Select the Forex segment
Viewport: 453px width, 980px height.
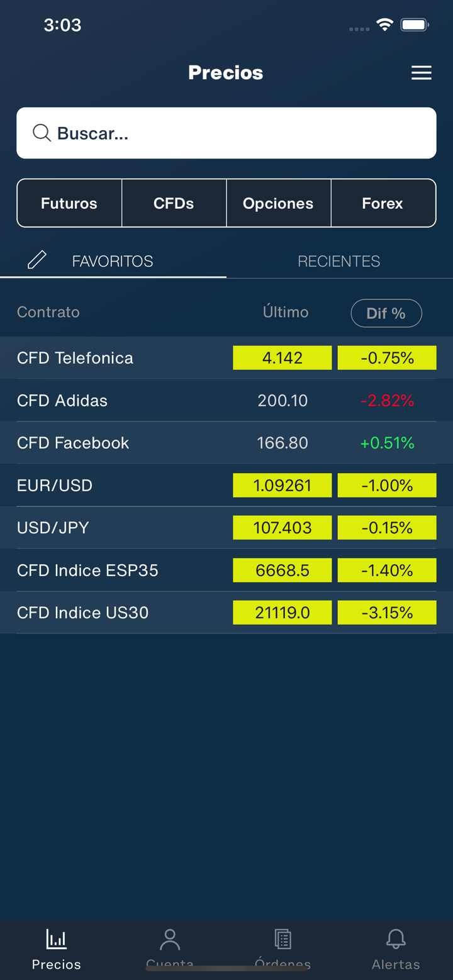tap(383, 203)
